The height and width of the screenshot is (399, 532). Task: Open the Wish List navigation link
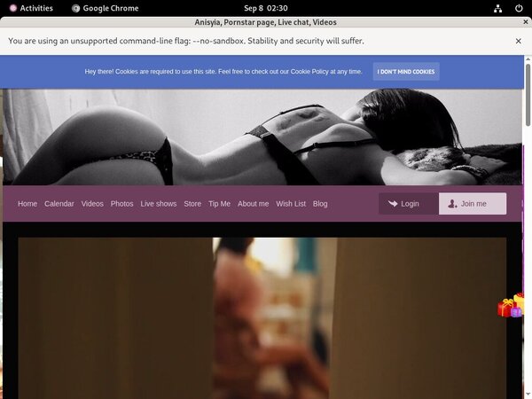point(291,204)
